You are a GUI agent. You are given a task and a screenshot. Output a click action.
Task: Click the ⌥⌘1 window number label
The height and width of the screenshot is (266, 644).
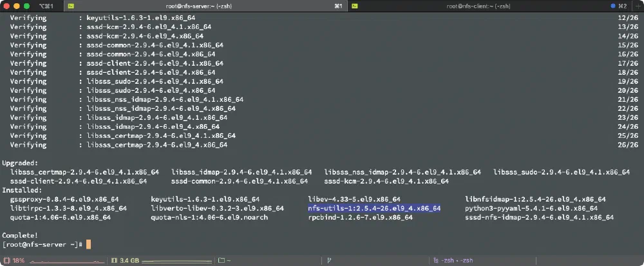(45, 6)
